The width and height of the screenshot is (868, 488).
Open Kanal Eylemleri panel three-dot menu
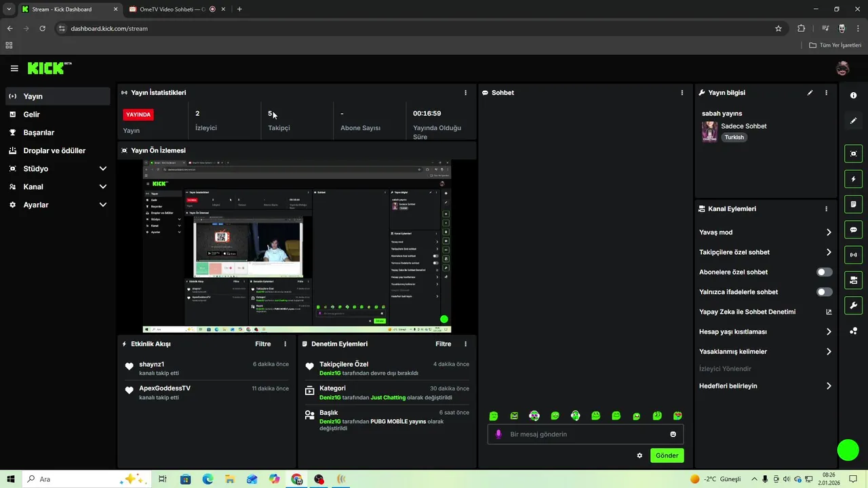tap(826, 209)
